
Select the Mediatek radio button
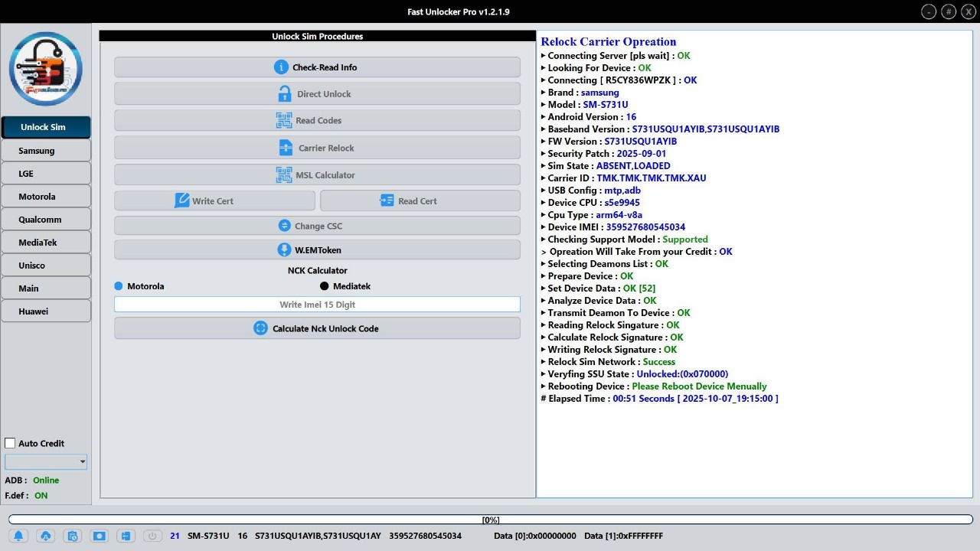325,286
